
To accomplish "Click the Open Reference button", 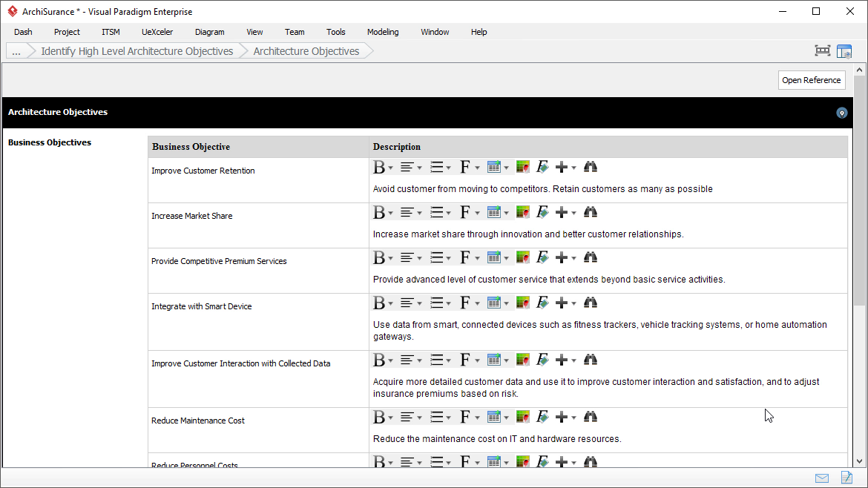I will pos(812,80).
